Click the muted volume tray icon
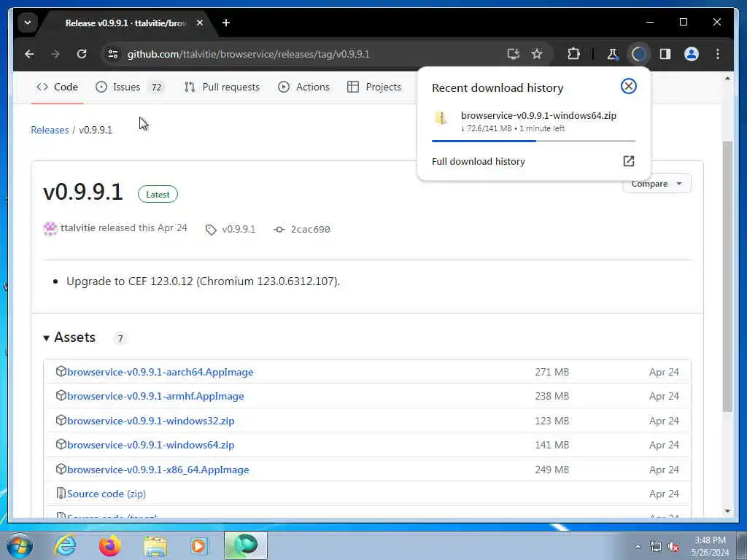 pyautogui.click(x=673, y=547)
